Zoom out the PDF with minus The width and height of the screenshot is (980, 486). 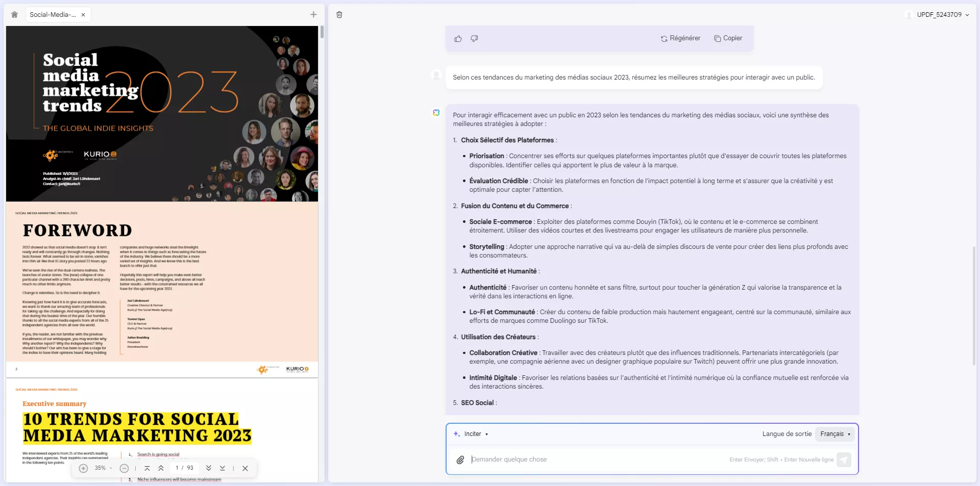[124, 468]
